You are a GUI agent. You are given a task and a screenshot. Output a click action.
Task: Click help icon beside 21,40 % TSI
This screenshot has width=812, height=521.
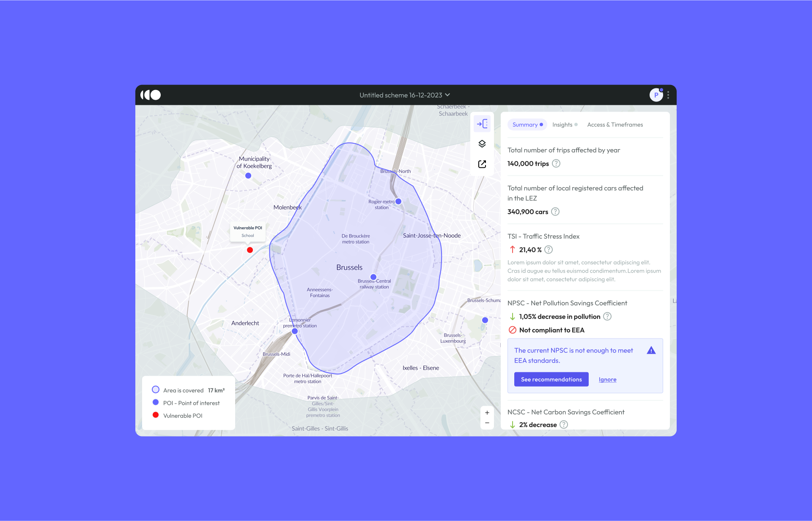tap(549, 250)
